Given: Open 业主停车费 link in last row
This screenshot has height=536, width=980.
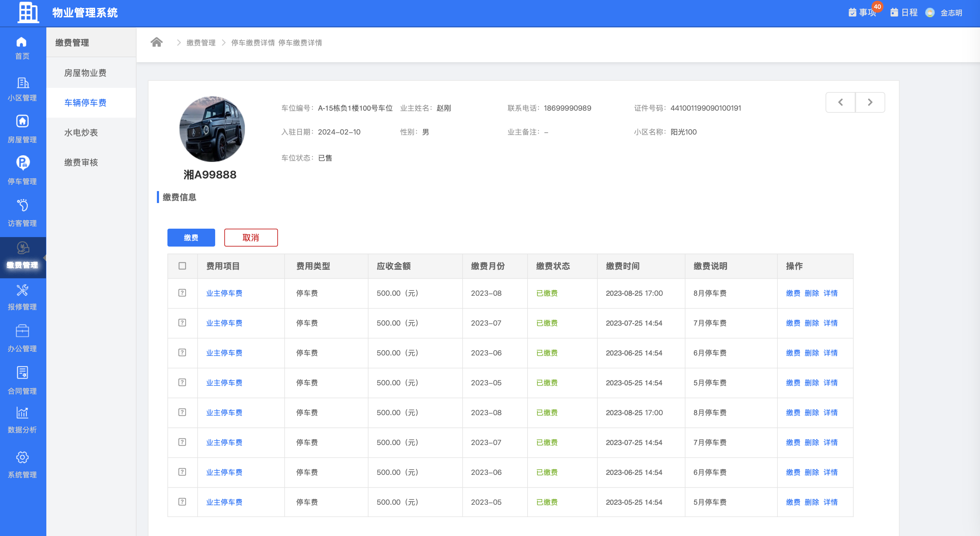Looking at the screenshot, I should tap(224, 502).
